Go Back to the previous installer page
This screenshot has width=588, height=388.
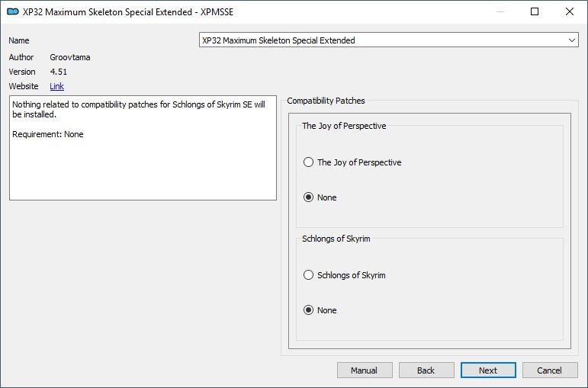tap(426, 370)
